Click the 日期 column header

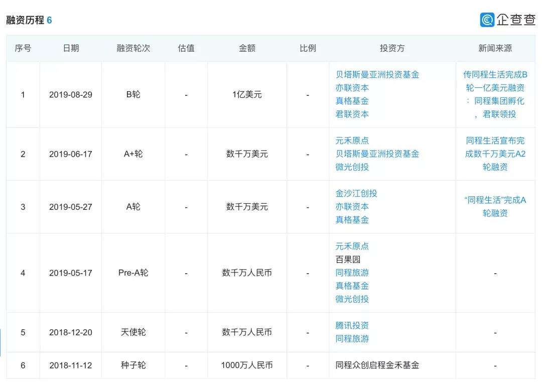(x=71, y=48)
